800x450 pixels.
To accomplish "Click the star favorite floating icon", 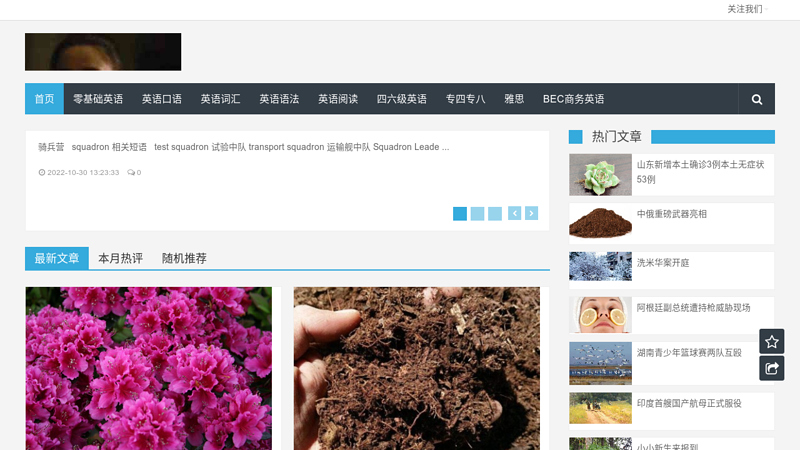I will [x=771, y=341].
